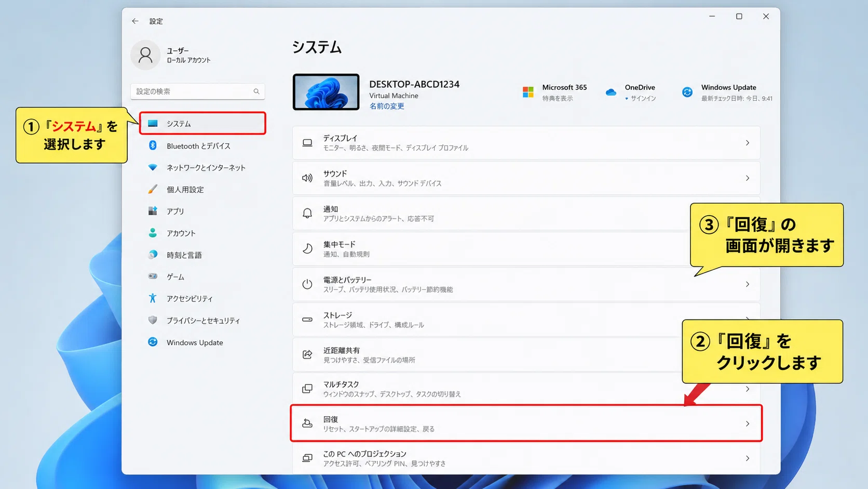Click OneDrive サインイン text

pyautogui.click(x=643, y=98)
